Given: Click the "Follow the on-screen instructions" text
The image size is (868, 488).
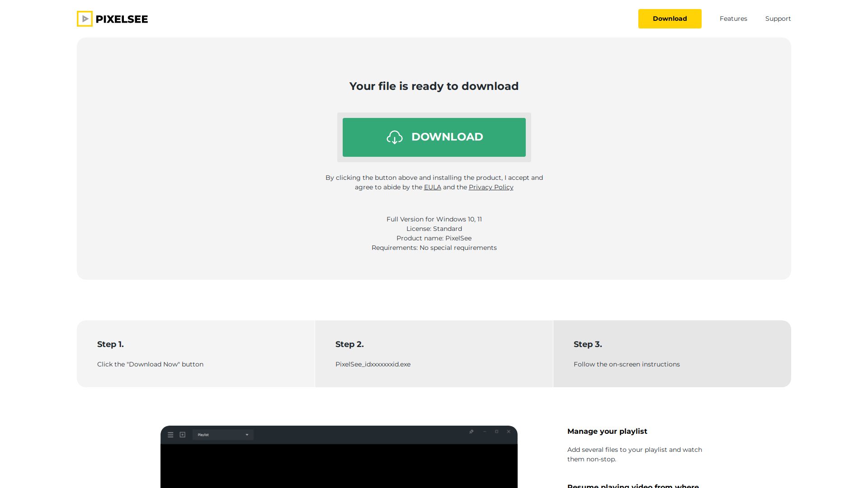Looking at the screenshot, I should point(627,364).
